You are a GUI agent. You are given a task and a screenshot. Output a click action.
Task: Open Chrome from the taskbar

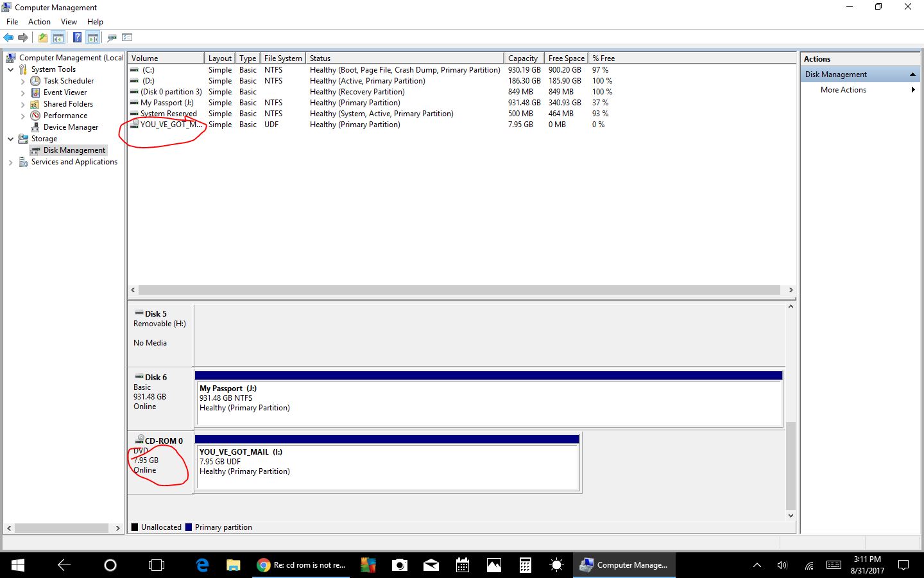pyautogui.click(x=263, y=565)
